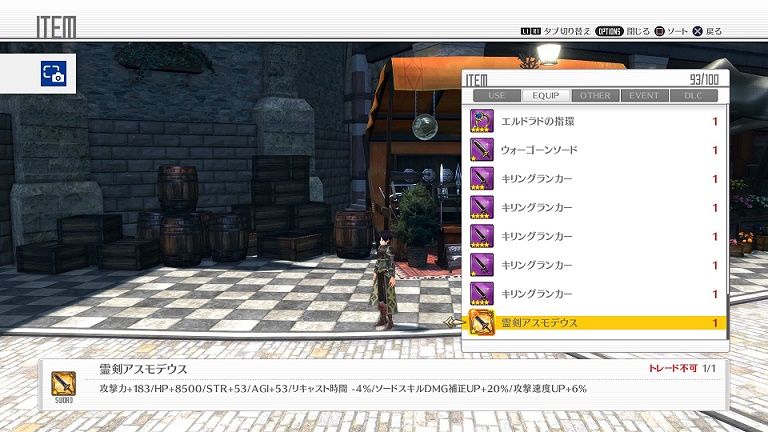This screenshot has height=432, width=768.
Task: Open the EVENT tab
Action: (x=644, y=96)
